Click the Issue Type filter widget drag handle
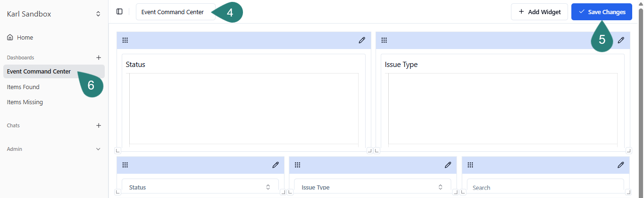644x198 pixels. [298, 165]
